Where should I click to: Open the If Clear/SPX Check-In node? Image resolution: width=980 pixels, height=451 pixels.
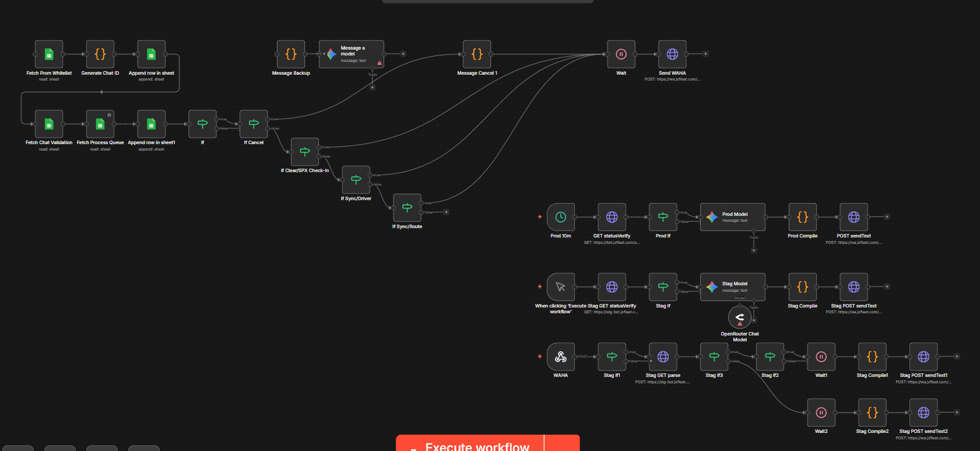coord(305,152)
